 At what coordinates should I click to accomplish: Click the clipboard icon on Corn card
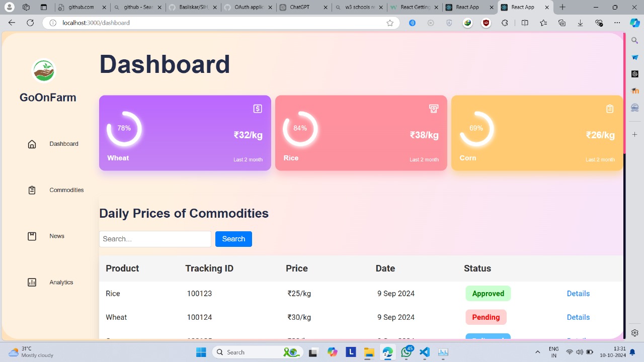point(610,109)
